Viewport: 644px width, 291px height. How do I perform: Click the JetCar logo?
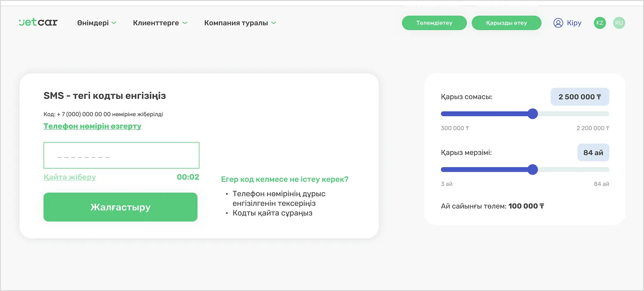click(38, 22)
